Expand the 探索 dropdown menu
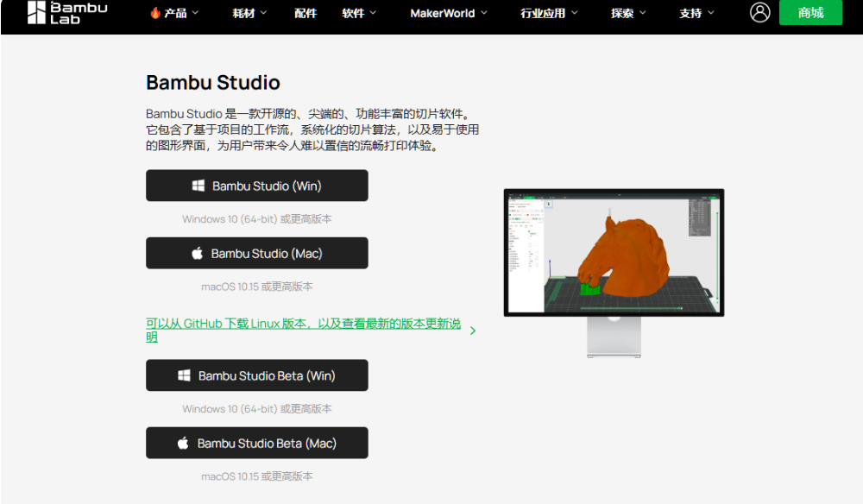The image size is (863, 504). [x=628, y=13]
